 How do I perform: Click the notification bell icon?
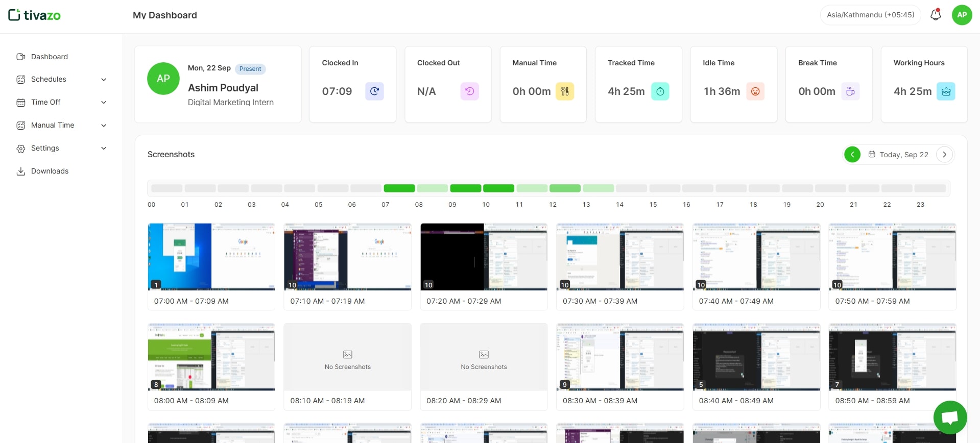click(935, 15)
